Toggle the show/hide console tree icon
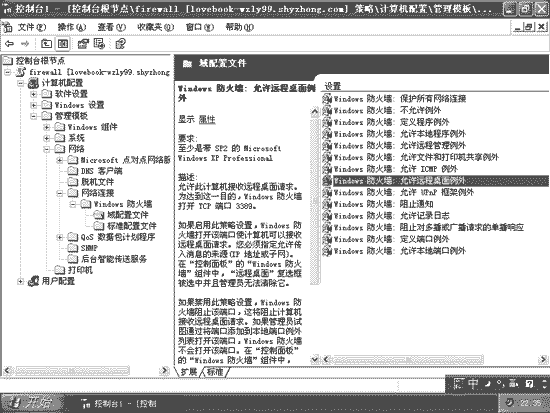This screenshot has height=413, width=550. (x=63, y=44)
